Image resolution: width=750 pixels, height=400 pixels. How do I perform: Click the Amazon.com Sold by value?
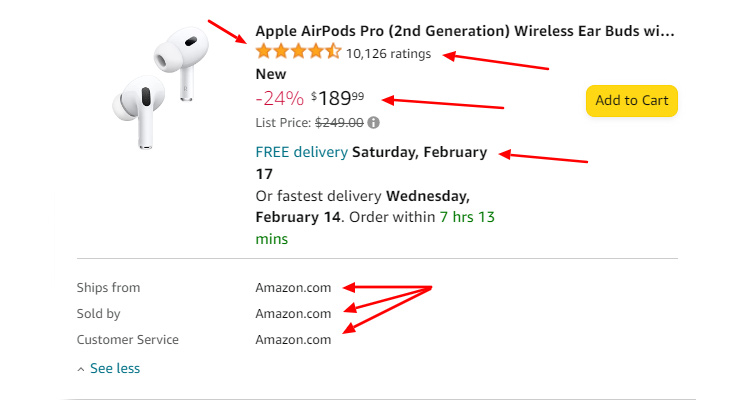pyautogui.click(x=293, y=314)
